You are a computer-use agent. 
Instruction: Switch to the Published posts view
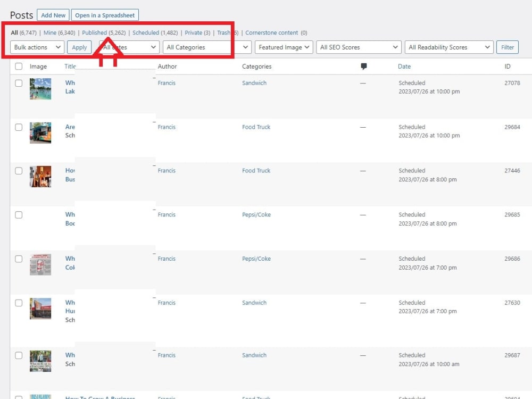click(x=94, y=32)
